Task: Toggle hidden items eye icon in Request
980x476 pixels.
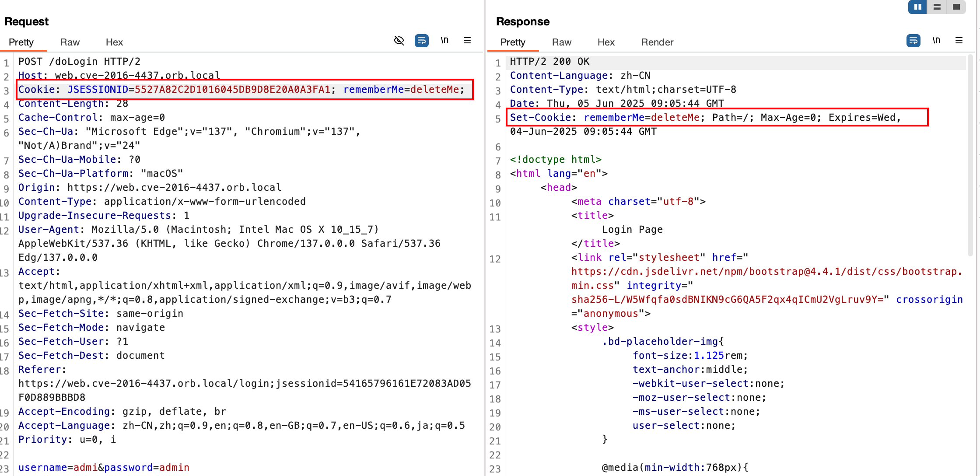Action: 399,41
